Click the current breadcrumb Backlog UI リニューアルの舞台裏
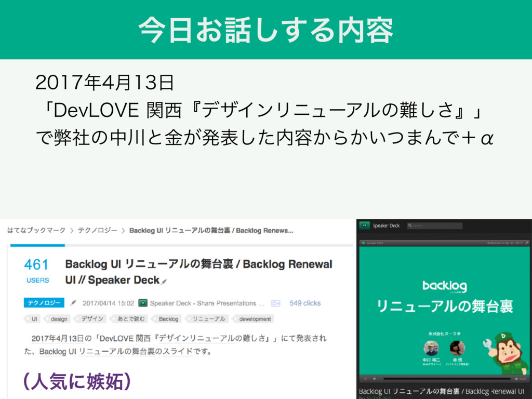This screenshot has height=399, width=532. point(211,230)
